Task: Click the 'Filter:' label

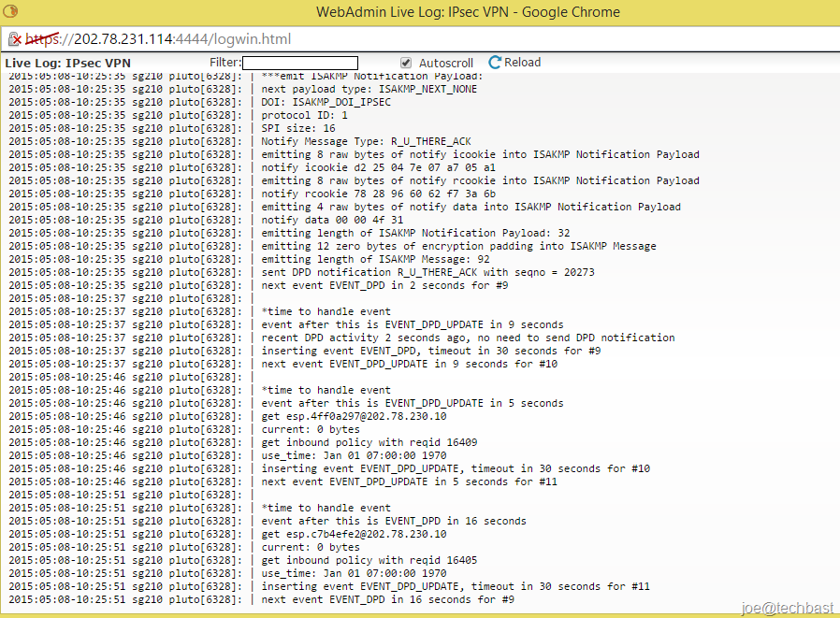Action: click(225, 62)
